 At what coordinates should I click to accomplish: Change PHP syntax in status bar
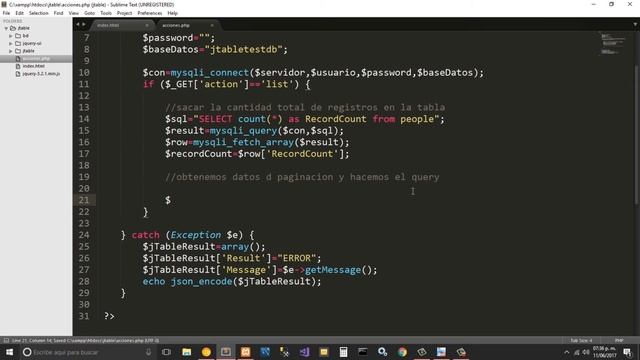[x=619, y=340]
